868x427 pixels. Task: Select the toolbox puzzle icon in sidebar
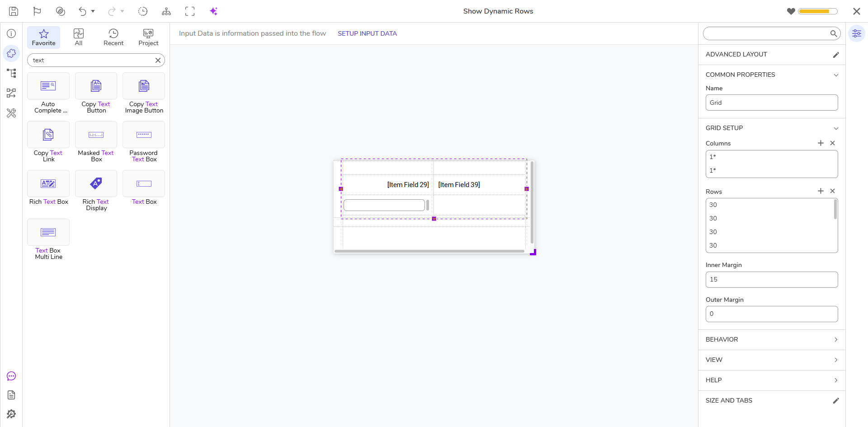[x=11, y=53]
